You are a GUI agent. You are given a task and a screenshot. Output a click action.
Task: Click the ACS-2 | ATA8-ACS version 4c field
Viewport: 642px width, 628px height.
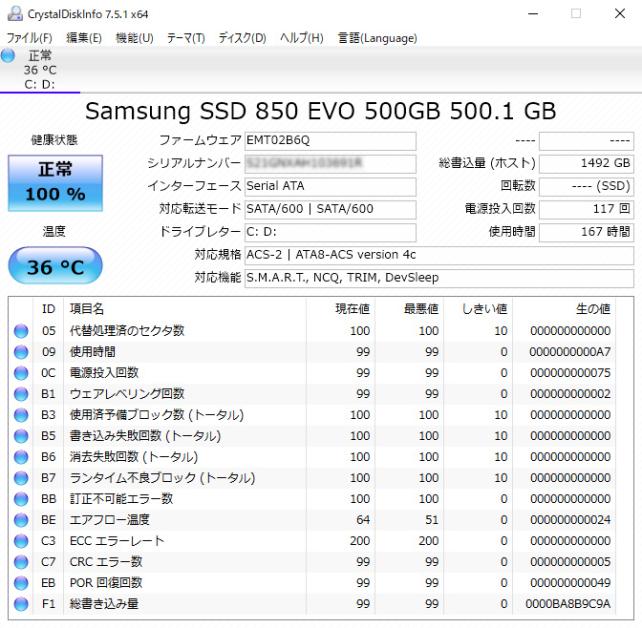439,255
